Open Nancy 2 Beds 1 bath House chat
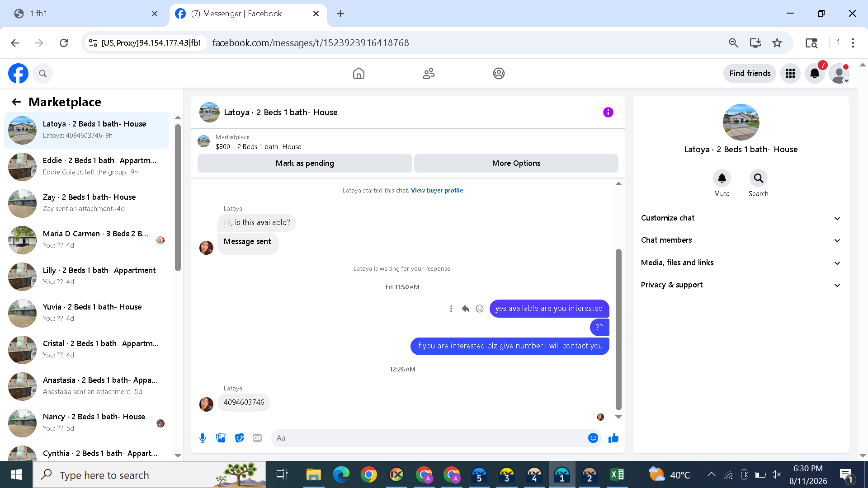The image size is (868, 488). pyautogui.click(x=86, y=422)
